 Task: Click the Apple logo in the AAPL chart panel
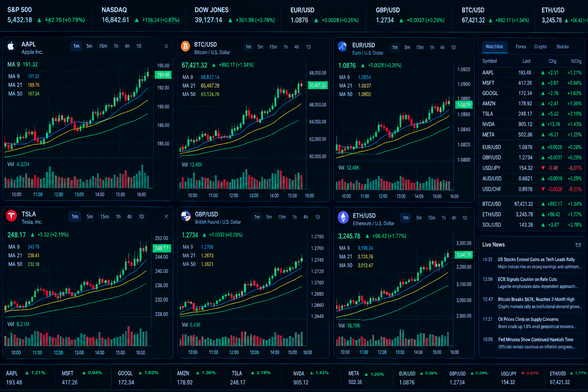[x=10, y=47]
